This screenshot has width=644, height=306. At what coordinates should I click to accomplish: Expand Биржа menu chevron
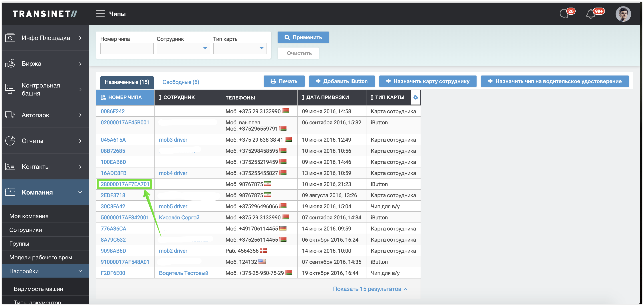point(80,64)
